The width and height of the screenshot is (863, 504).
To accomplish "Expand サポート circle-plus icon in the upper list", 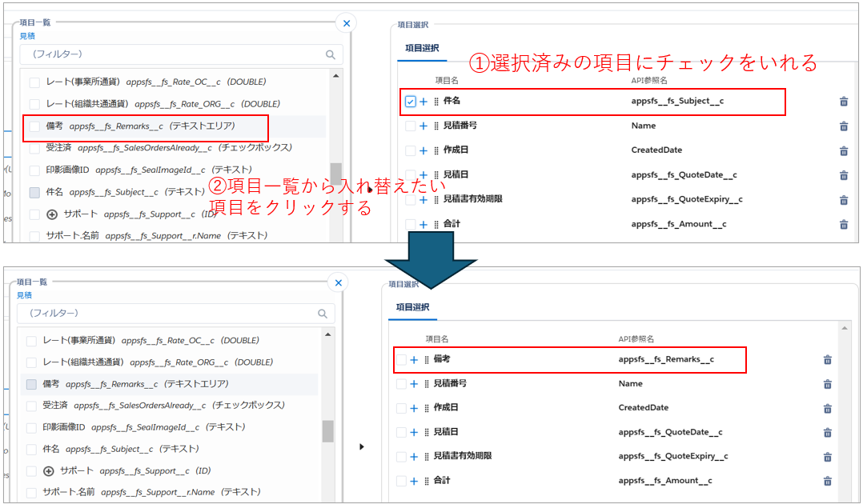I will coord(52,214).
